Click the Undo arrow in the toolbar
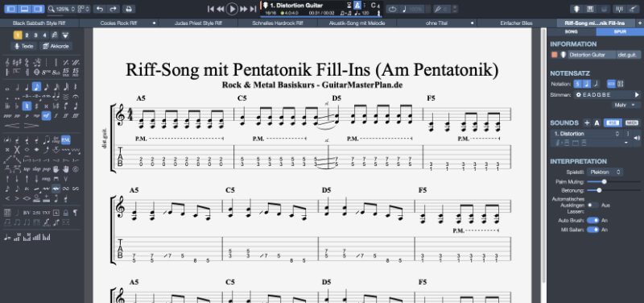The image size is (644, 303). click(x=99, y=9)
